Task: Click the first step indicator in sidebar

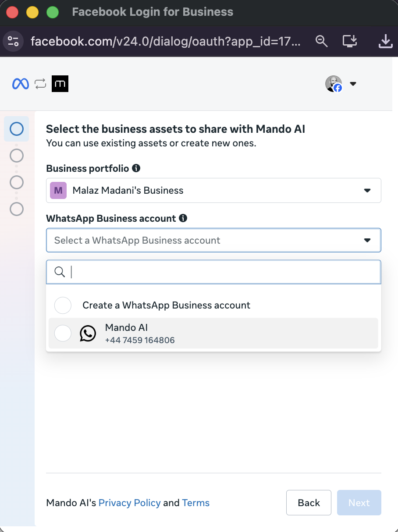Action: click(x=17, y=129)
